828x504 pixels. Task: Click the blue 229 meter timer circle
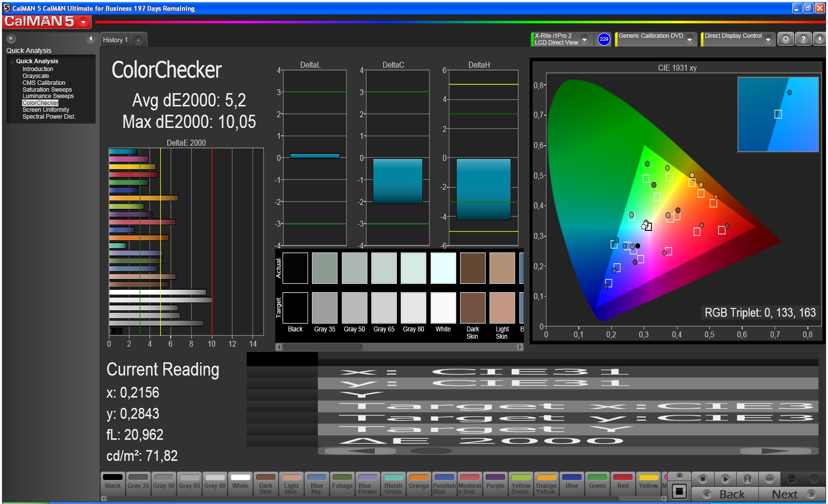click(x=604, y=39)
